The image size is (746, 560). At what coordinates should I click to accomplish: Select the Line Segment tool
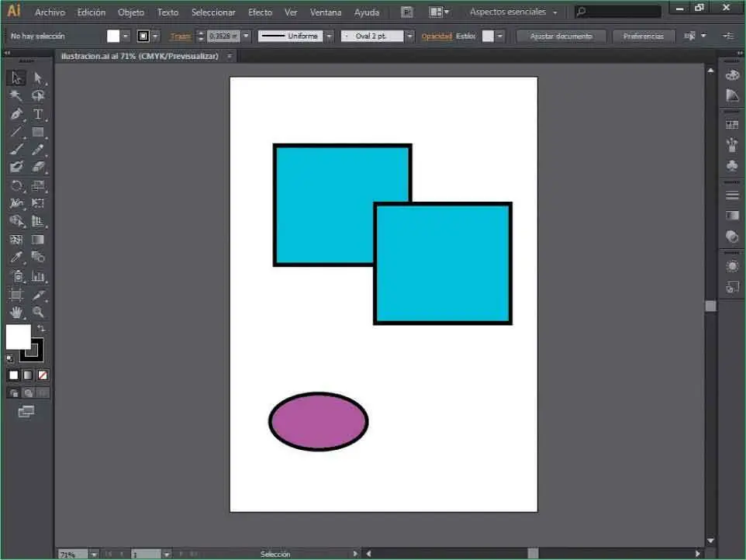[16, 132]
